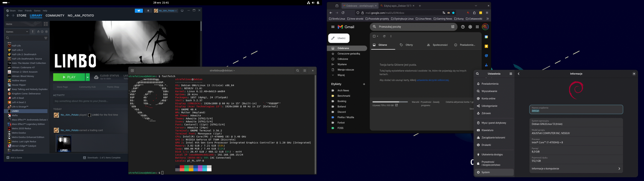The height and width of the screenshot is (181, 644).
Task: Open Steam library advanced filter icon
Action: click(x=46, y=38)
